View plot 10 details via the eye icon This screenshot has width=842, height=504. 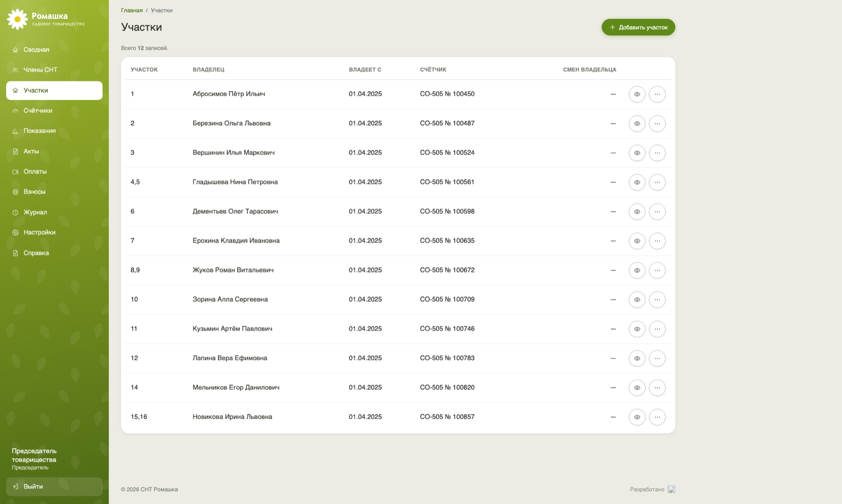(x=637, y=300)
